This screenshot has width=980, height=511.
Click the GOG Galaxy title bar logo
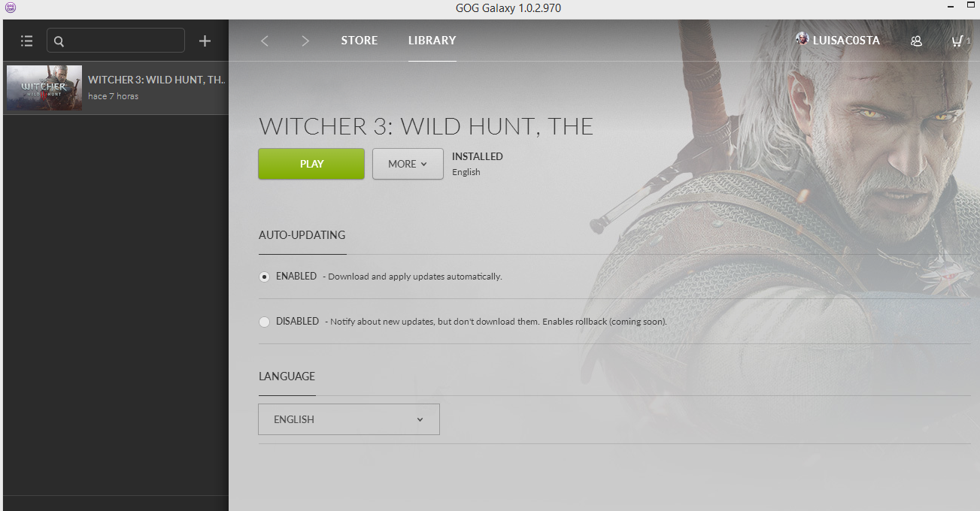click(10, 8)
